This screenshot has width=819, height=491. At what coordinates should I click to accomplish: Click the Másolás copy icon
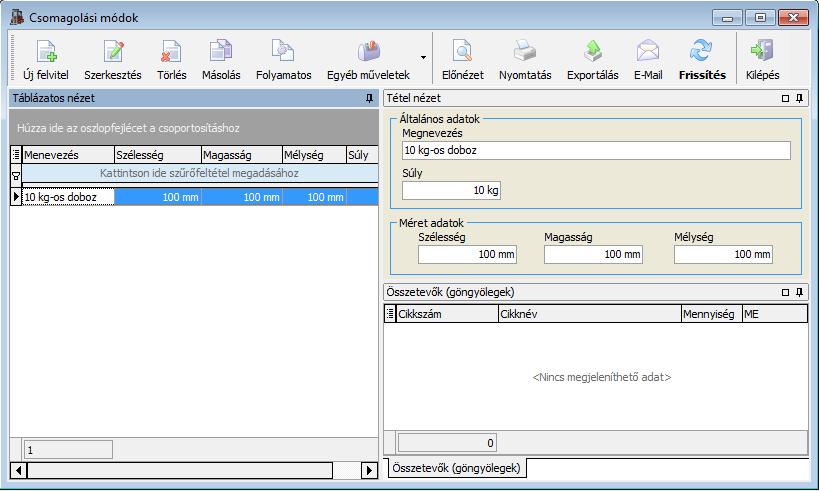[x=221, y=52]
